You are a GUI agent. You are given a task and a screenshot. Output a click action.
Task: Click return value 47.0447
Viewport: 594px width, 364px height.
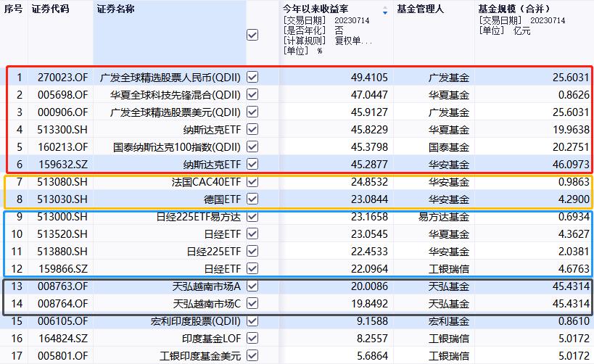(369, 95)
